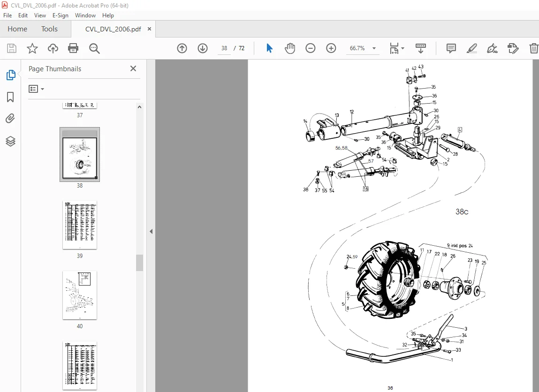Viewport: 539px width, 392px height.
Task: Click the upload to cloud icon
Action: 53,48
